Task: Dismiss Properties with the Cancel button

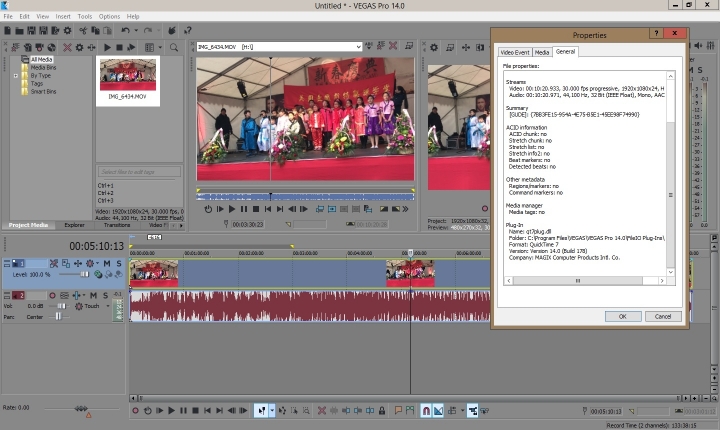Action: pos(663,317)
